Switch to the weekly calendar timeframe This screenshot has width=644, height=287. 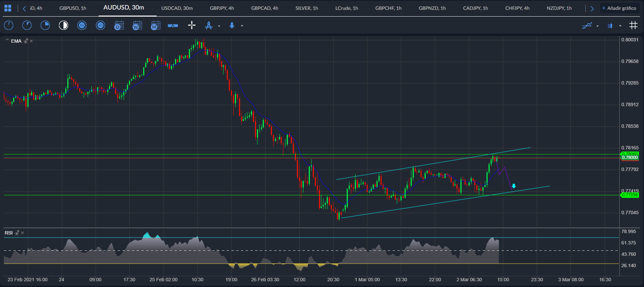pyautogui.click(x=137, y=25)
